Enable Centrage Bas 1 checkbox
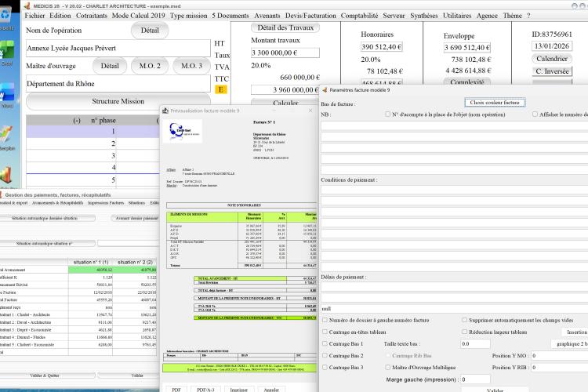 (x=325, y=343)
